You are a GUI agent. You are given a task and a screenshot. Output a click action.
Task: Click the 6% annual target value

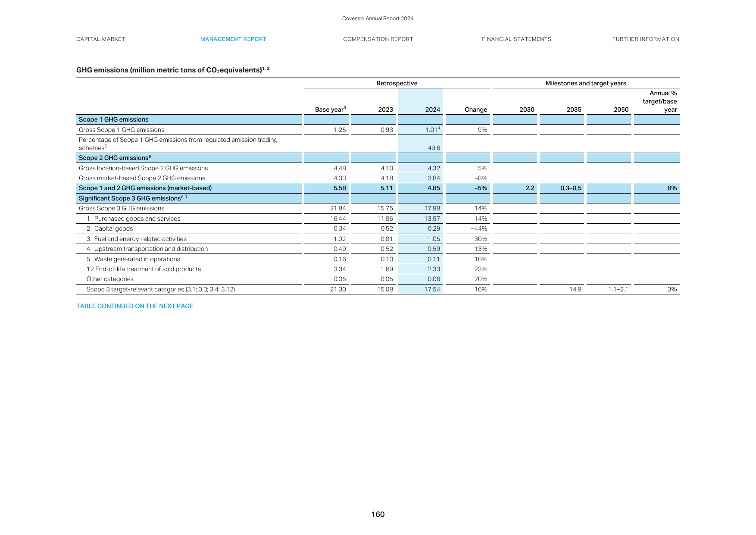[672, 188]
